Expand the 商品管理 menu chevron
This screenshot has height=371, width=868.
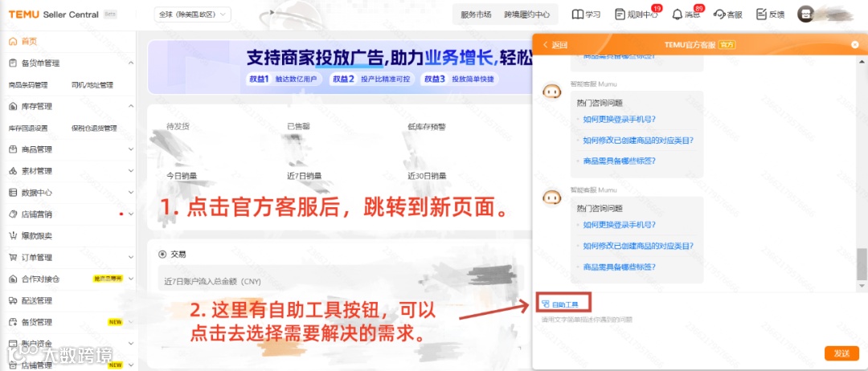131,149
